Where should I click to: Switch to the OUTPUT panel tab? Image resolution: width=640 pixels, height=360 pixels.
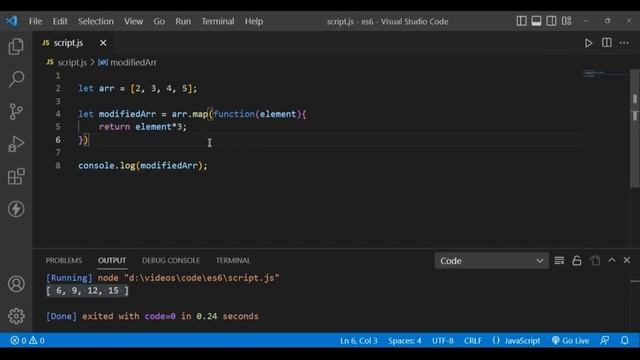(112, 260)
